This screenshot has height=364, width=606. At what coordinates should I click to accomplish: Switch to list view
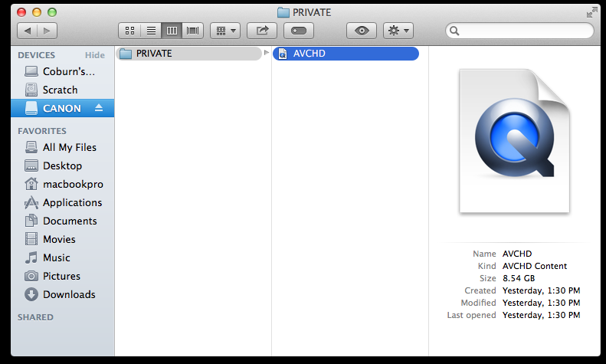151,31
